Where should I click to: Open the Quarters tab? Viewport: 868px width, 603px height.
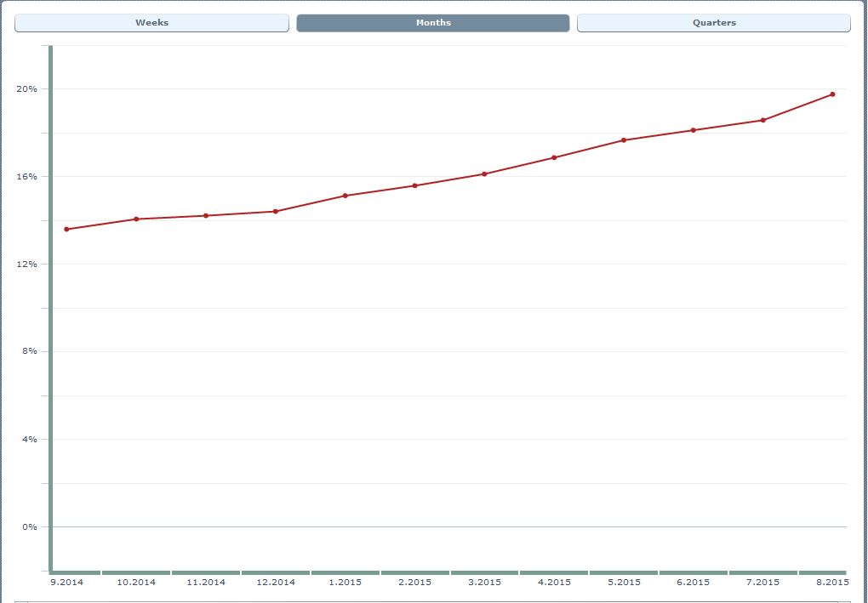713,23
